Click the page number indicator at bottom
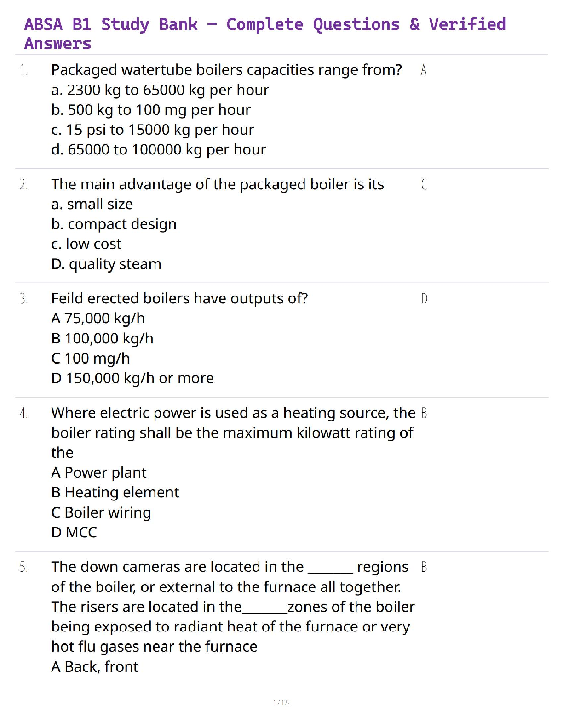This screenshot has width=563, height=728. 281,703
